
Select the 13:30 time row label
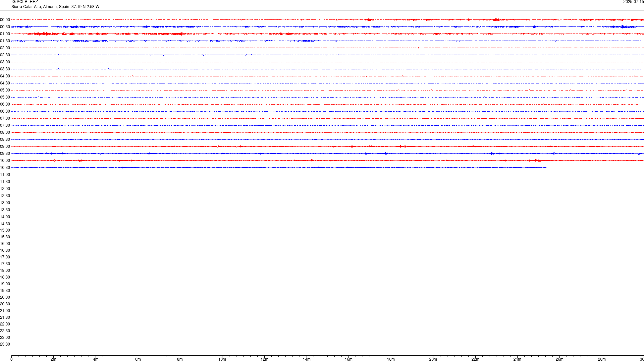tap(5, 210)
